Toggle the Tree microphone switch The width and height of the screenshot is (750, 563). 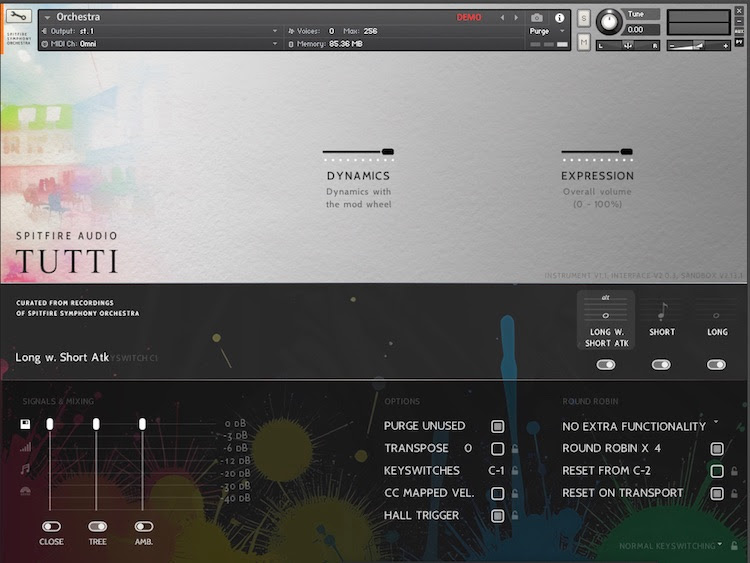click(97, 526)
